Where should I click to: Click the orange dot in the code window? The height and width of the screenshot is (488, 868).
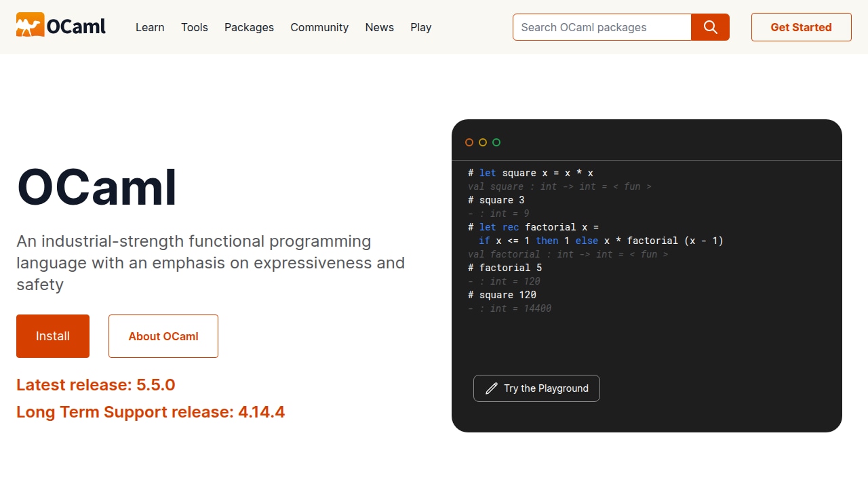point(469,142)
